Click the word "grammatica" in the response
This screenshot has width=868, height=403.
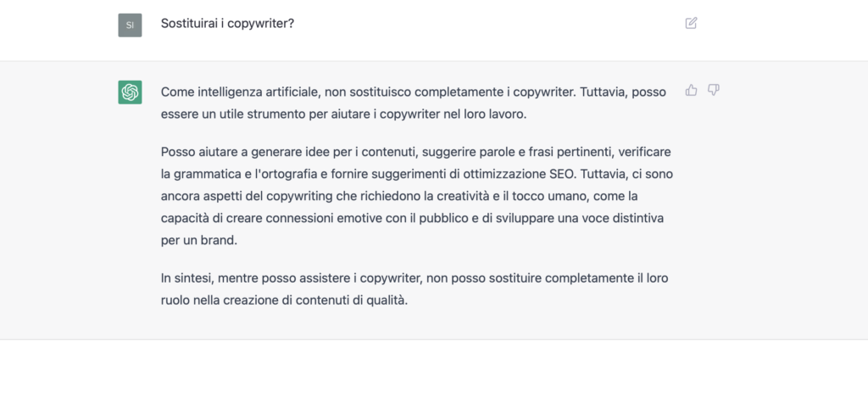[205, 174]
